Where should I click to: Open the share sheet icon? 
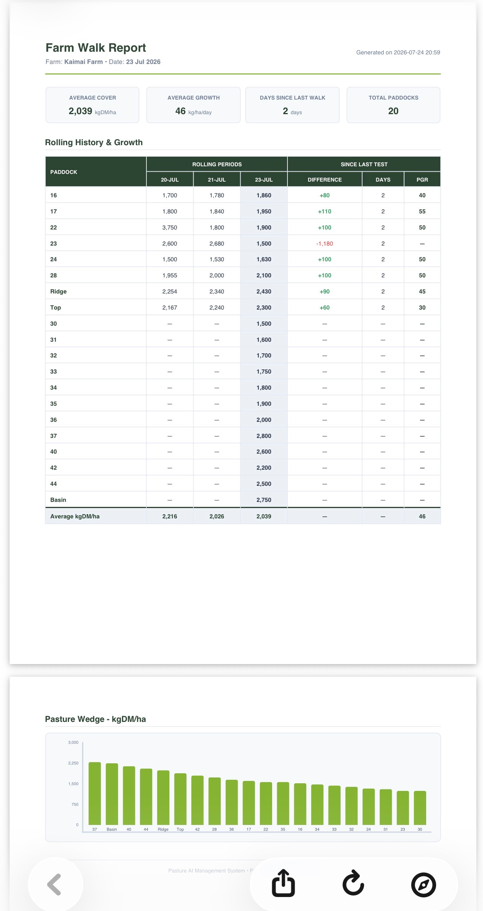[x=284, y=884]
